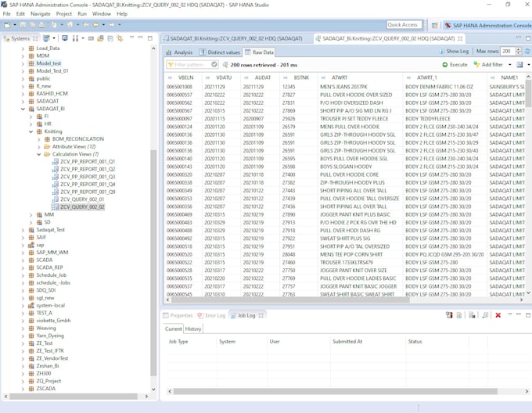Expand the SADAQAT schema node

point(23,102)
